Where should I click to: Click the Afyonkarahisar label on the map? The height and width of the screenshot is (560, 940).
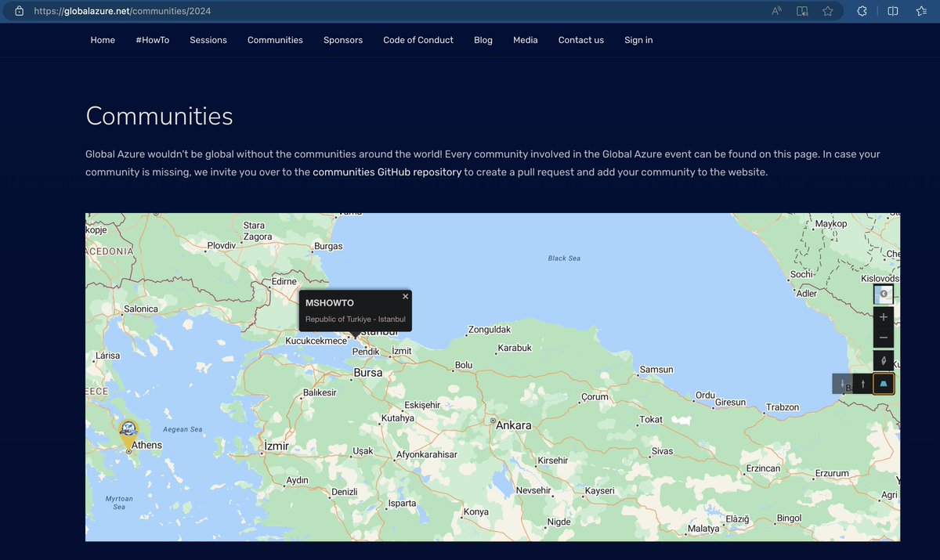[427, 454]
